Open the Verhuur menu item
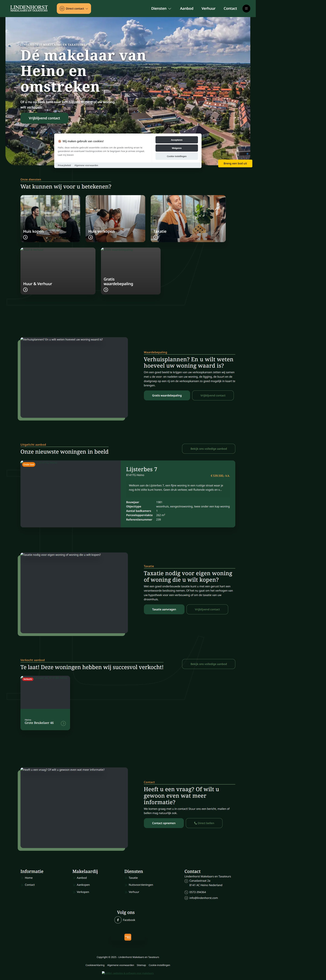326x980 pixels. pyautogui.click(x=208, y=8)
